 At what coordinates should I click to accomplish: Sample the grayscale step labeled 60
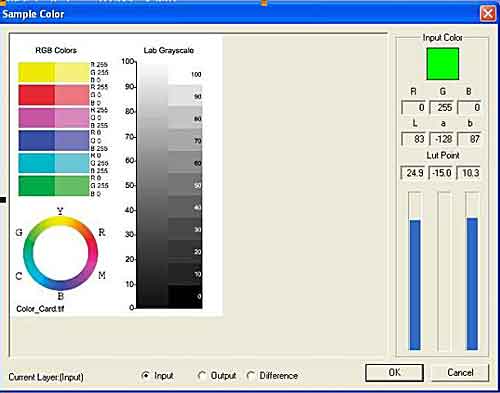click(x=185, y=163)
